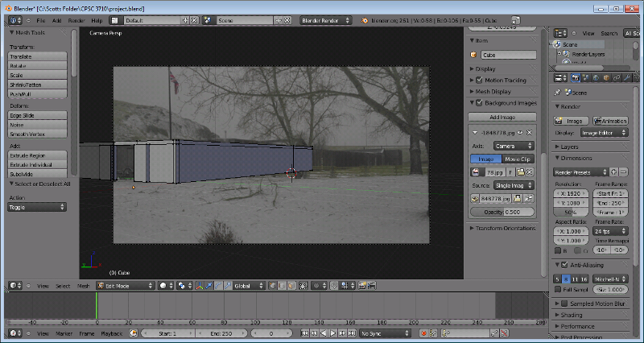Open the Render menu in the header
Viewport: 644px width, 343px height.
[x=76, y=21]
